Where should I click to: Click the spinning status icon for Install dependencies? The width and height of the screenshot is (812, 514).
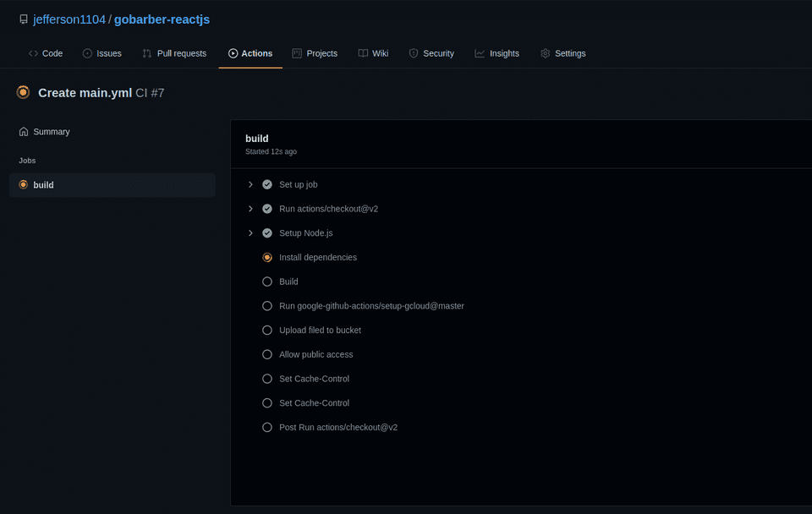(x=267, y=257)
